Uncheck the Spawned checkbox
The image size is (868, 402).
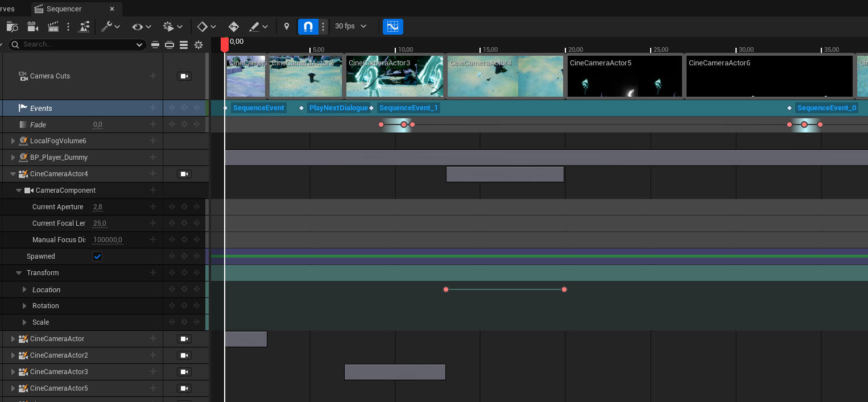[97, 256]
